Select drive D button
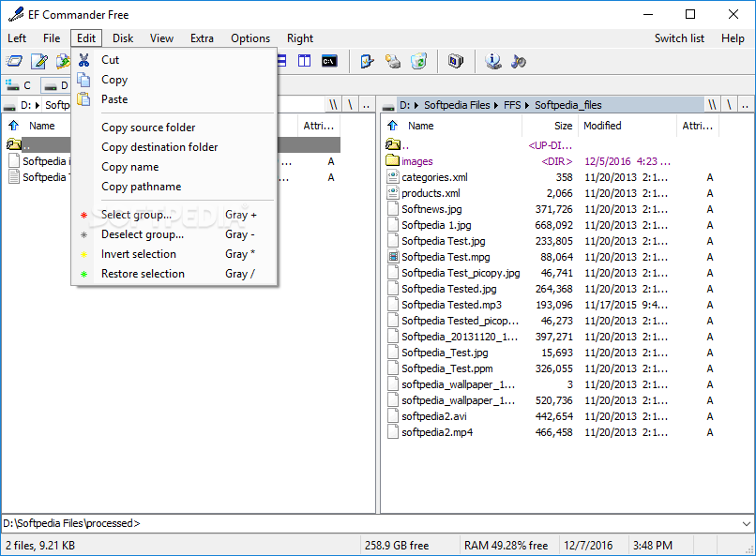Image resolution: width=756 pixels, height=556 pixels. pyautogui.click(x=55, y=85)
